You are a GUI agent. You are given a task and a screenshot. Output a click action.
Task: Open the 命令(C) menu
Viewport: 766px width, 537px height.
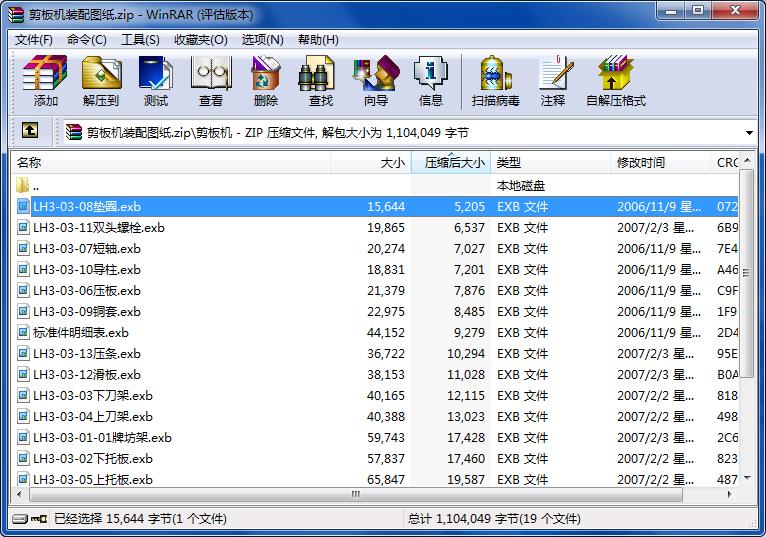pyautogui.click(x=86, y=40)
